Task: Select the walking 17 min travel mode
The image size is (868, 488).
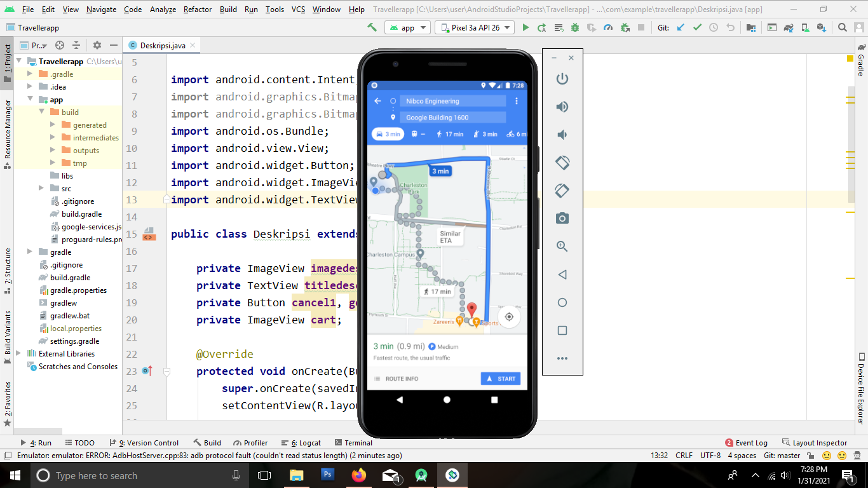Action: point(449,134)
